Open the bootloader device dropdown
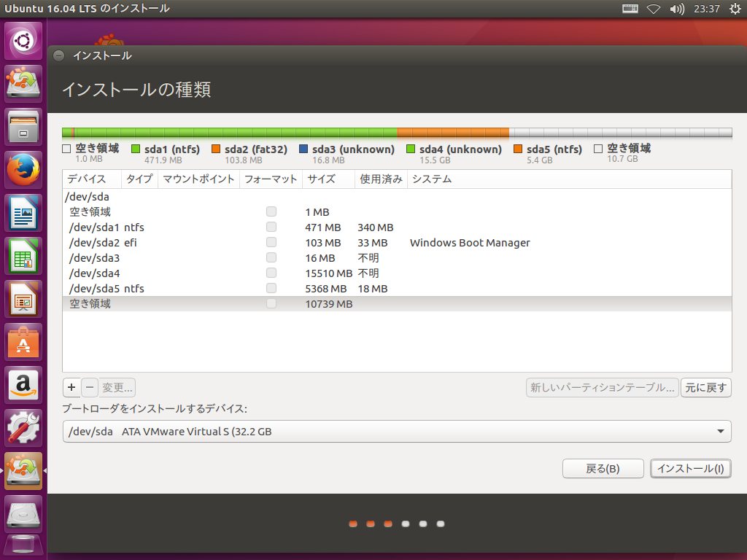Screen dimensions: 747x560 397,432
